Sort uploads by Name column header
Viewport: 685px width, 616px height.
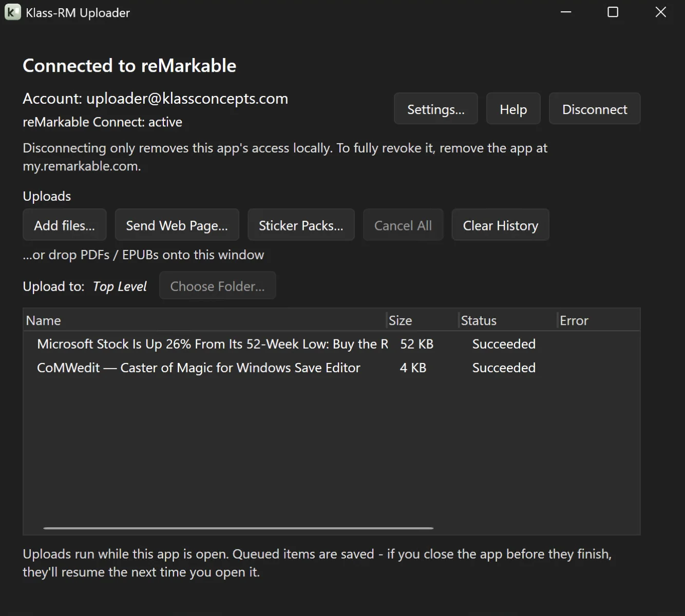(x=205, y=320)
